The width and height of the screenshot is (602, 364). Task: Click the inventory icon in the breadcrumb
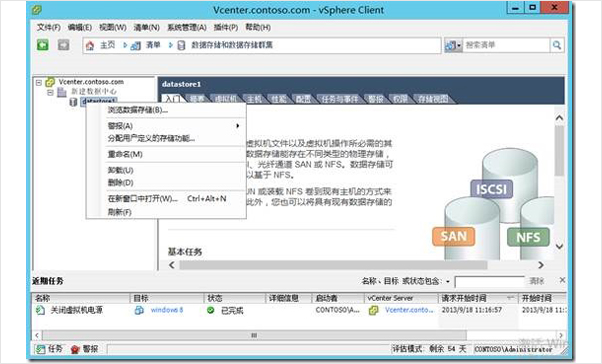tap(136, 46)
